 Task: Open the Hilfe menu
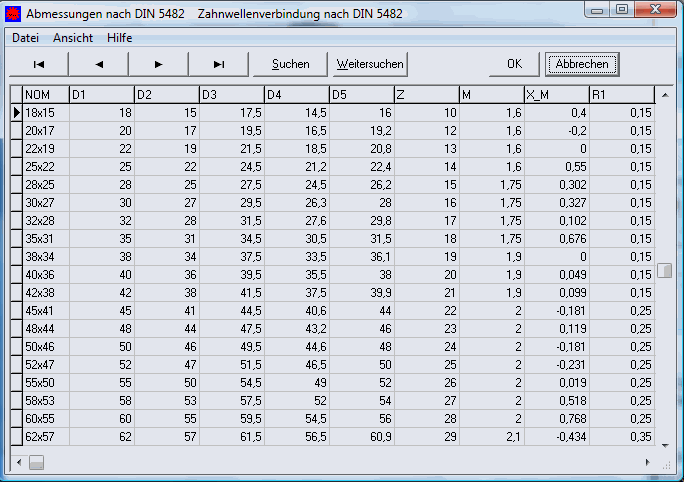pyautogui.click(x=120, y=37)
